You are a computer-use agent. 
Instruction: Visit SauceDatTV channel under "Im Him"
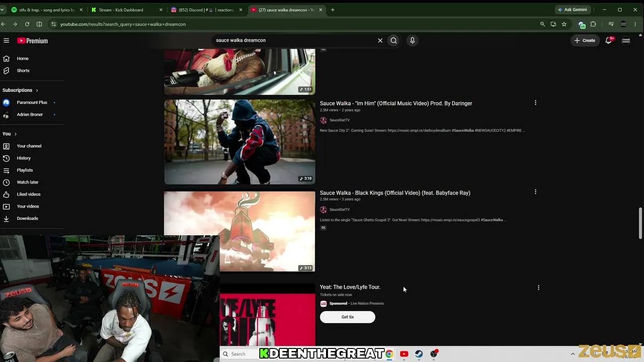click(x=339, y=120)
